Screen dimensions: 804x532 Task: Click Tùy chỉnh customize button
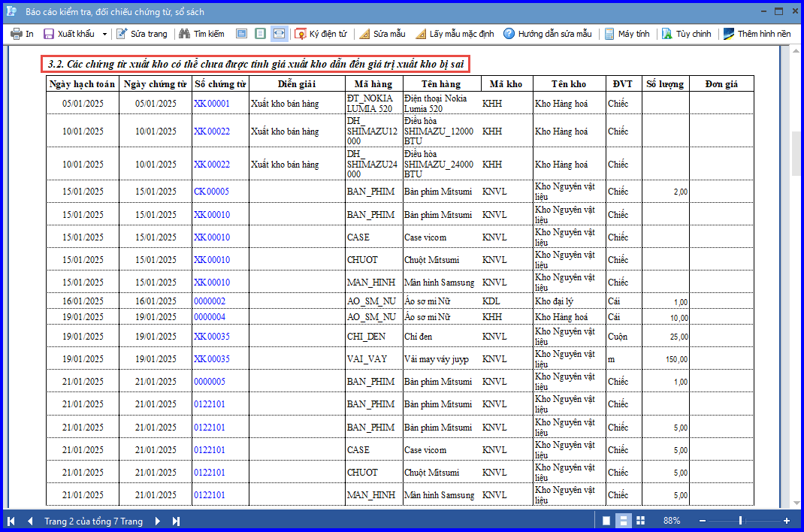[687, 34]
